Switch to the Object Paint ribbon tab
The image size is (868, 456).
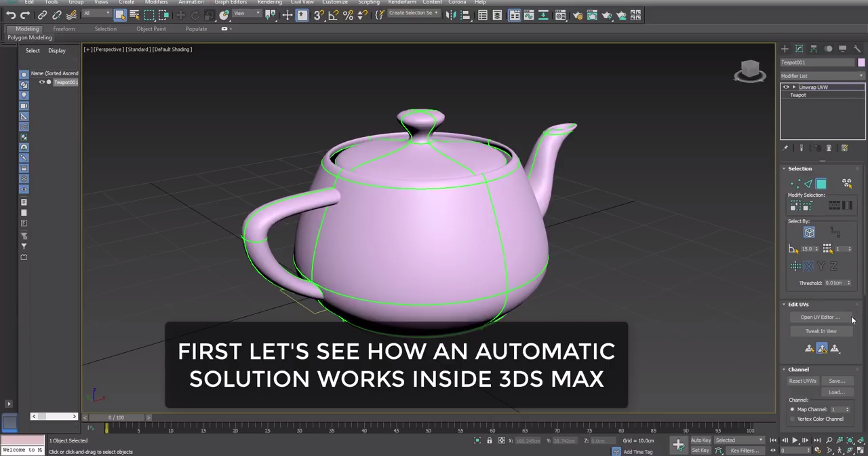pos(151,29)
